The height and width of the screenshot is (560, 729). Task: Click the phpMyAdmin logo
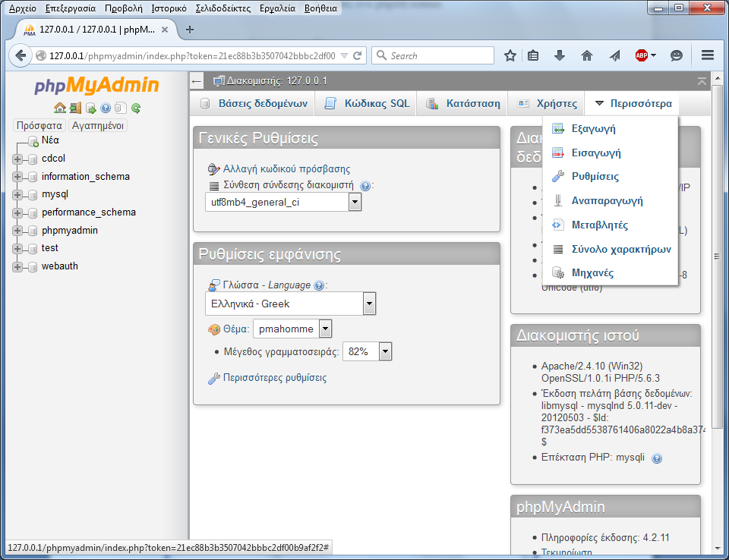point(96,86)
